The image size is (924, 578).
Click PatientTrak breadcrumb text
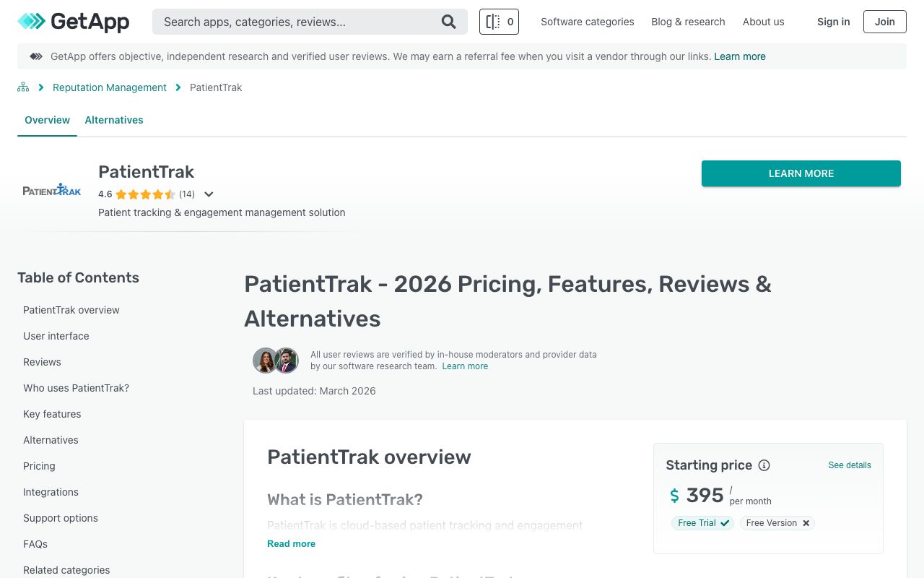[216, 87]
